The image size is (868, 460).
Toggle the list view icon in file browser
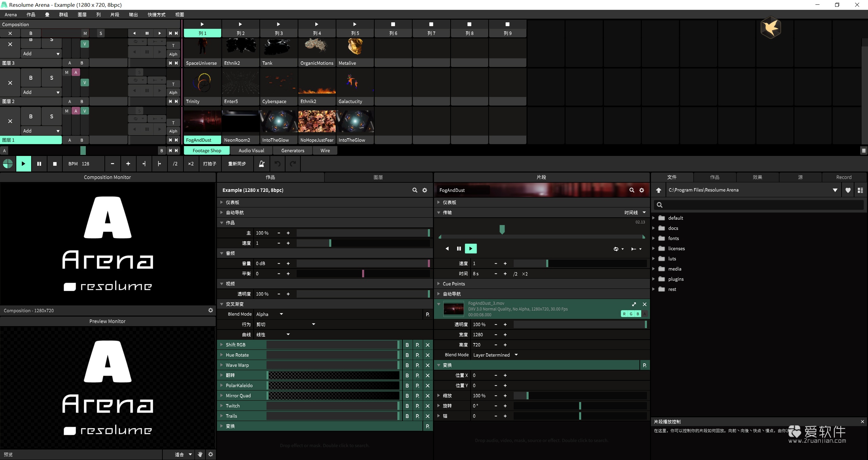(x=861, y=190)
